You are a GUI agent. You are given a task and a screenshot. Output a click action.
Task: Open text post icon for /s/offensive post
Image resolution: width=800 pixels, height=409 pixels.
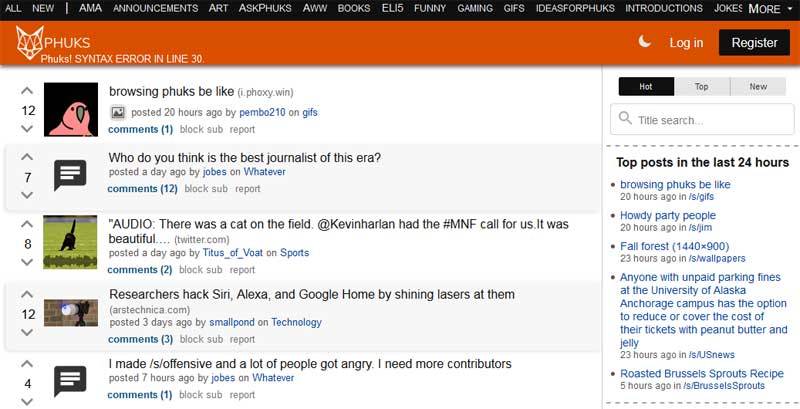70,381
